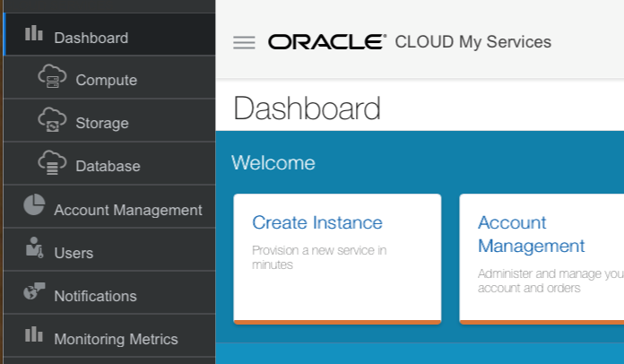Navigate to Users in the sidebar
624x364 pixels.
(x=109, y=249)
